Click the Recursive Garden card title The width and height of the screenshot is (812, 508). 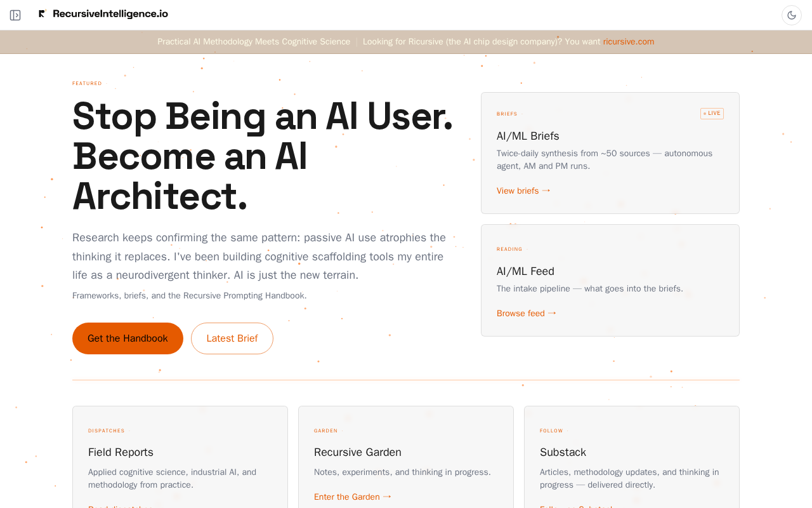358,452
